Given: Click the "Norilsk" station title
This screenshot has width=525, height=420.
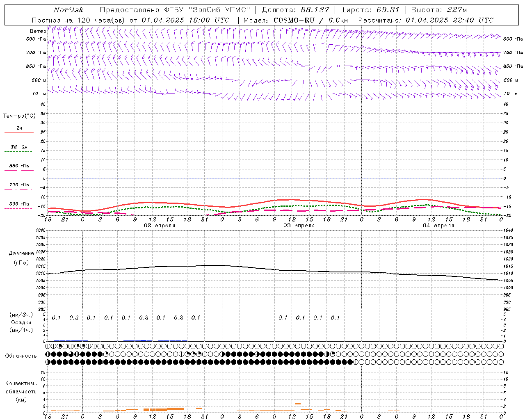Looking at the screenshot, I should [68, 10].
